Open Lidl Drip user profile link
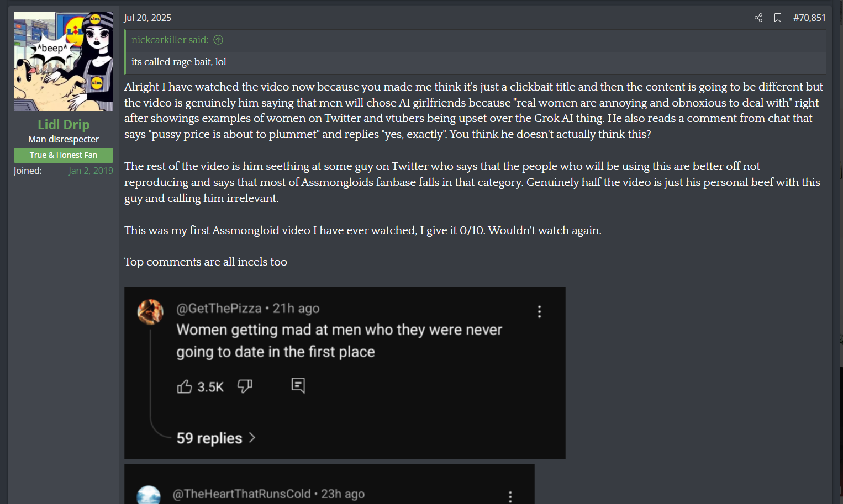843x504 pixels. (64, 125)
